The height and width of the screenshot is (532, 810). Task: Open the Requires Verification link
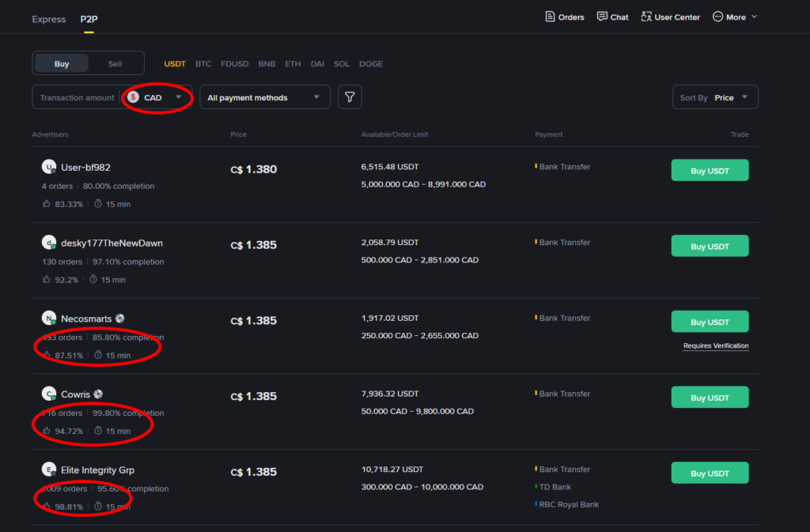click(715, 345)
